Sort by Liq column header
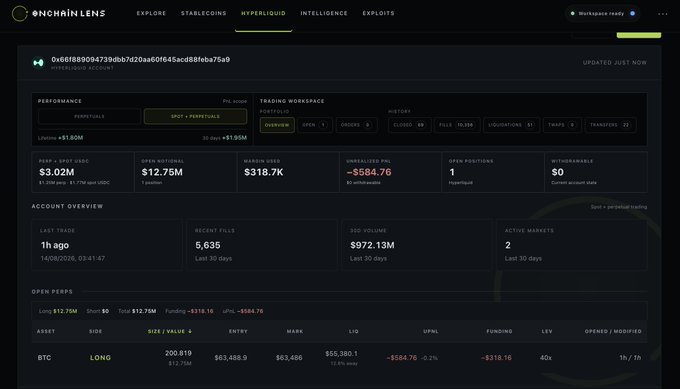Screen dimensions: 680x389 pyautogui.click(x=354, y=331)
